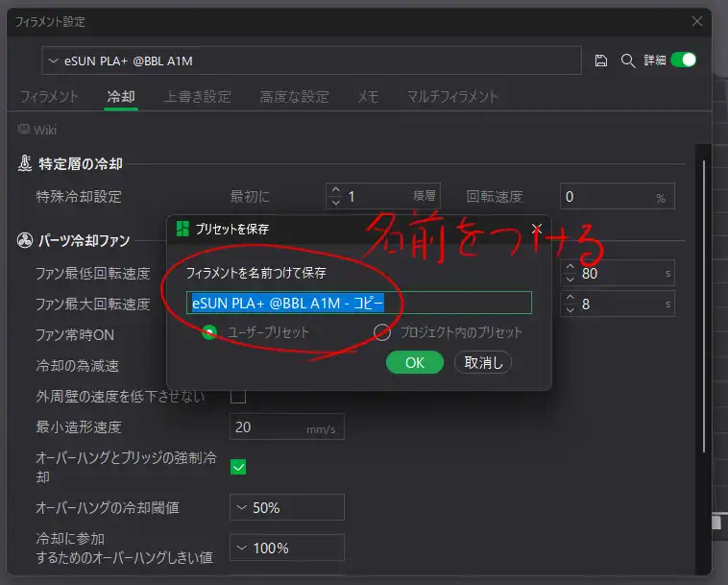Uncheck オーバーハングとブリッジの強制冷却 checkbox
The image size is (728, 585).
[x=238, y=467]
